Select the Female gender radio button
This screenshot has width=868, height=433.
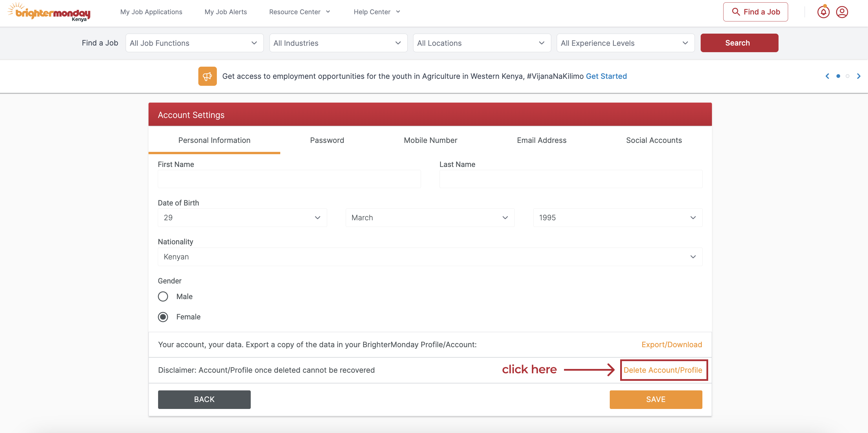point(163,317)
